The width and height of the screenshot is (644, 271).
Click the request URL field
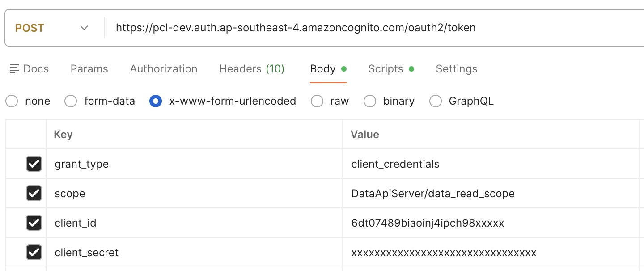click(x=295, y=27)
